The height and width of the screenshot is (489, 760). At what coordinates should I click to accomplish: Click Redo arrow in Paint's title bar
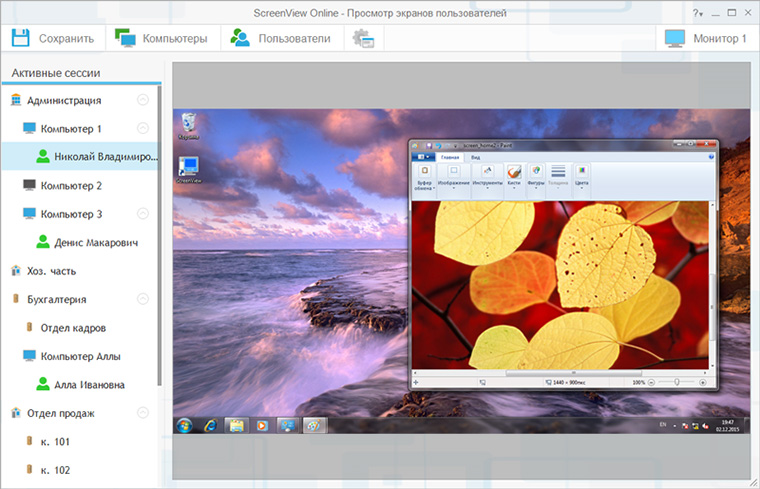pos(447,145)
